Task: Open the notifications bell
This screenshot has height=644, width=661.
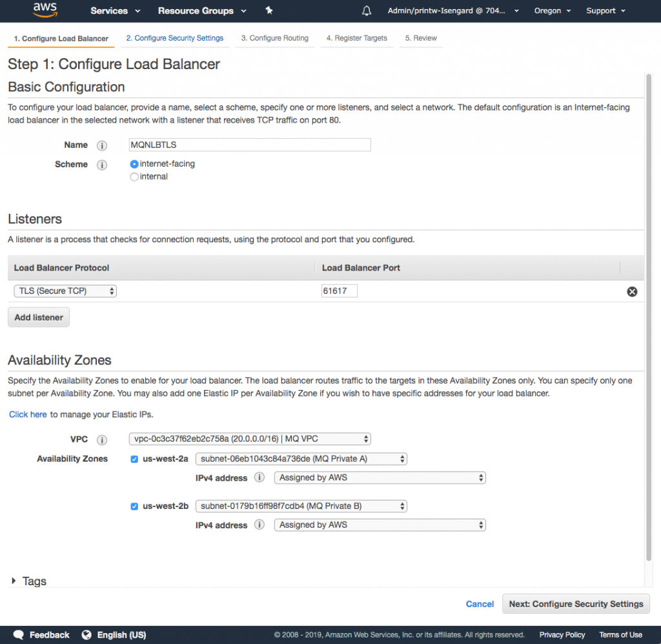Action: pos(367,10)
